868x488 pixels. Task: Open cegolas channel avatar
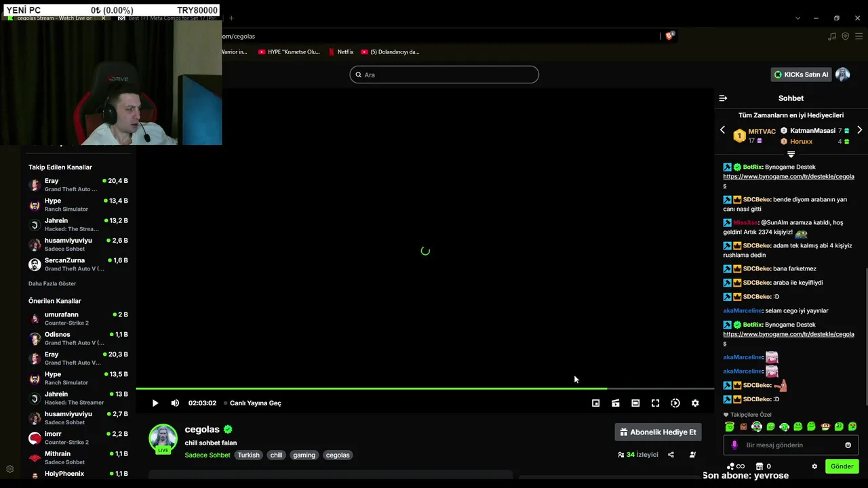pyautogui.click(x=163, y=438)
